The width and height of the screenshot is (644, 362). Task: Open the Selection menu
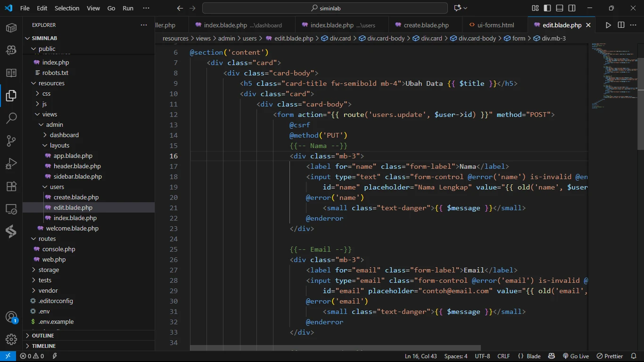click(x=67, y=8)
